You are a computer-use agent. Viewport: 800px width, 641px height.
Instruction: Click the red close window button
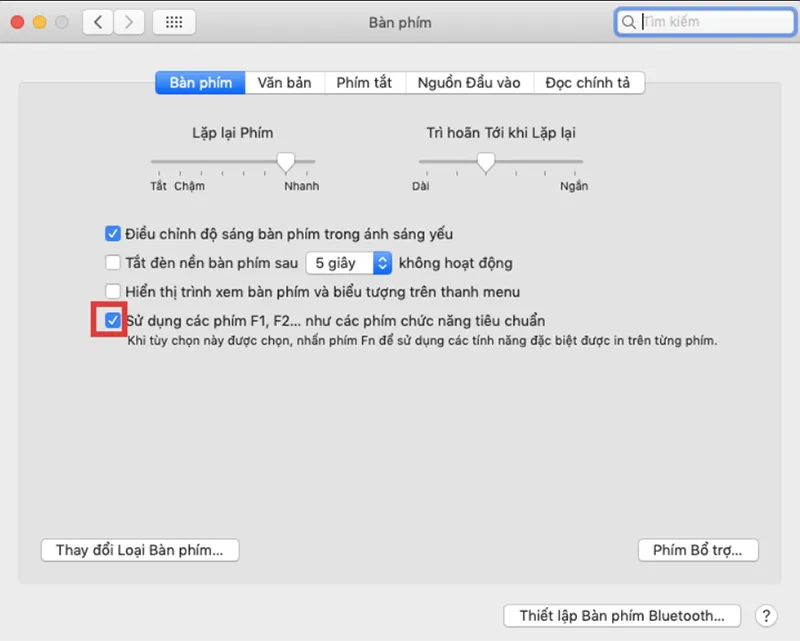[17, 22]
